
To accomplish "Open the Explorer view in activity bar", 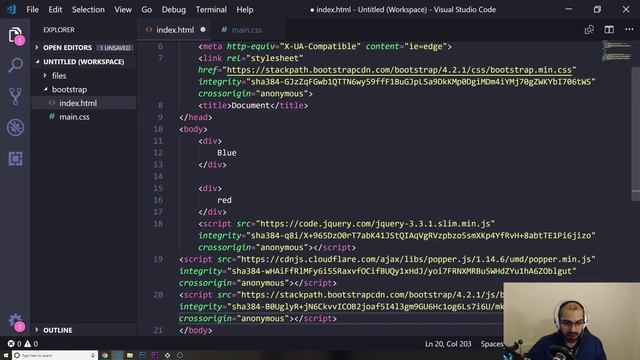I will click(x=15, y=35).
